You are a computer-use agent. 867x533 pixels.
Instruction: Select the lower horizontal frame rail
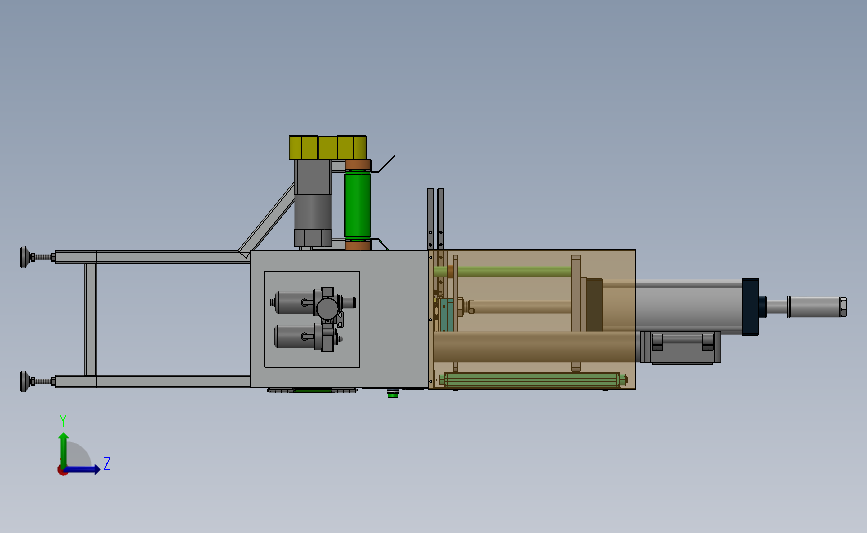point(153,382)
